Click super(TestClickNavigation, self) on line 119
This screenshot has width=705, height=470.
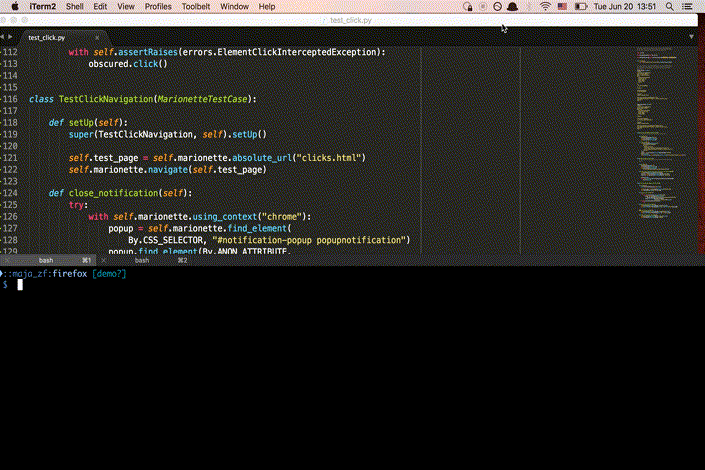[x=146, y=134]
